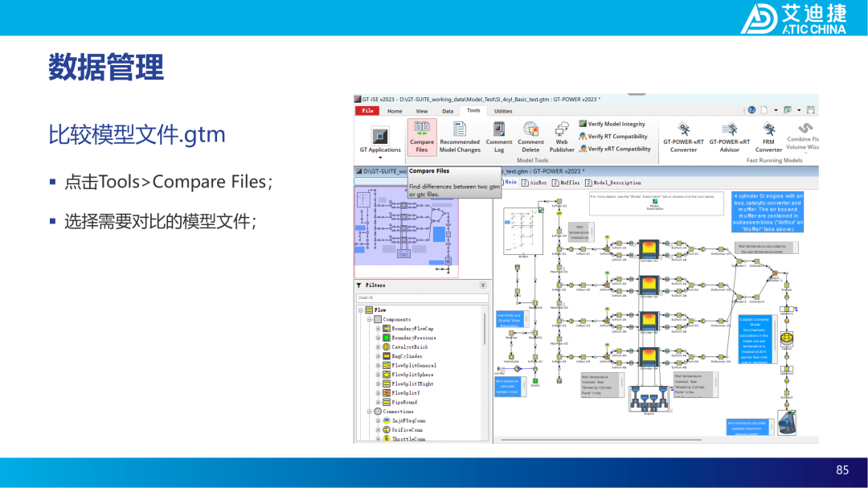Select the Engine cranktrain part icon
Screen dimensions: 868x488
point(649,399)
